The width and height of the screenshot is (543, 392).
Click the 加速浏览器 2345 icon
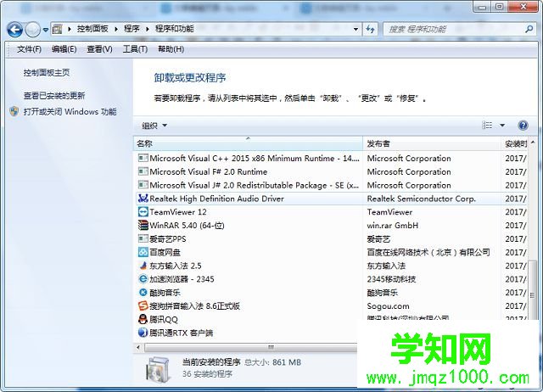[x=143, y=279]
